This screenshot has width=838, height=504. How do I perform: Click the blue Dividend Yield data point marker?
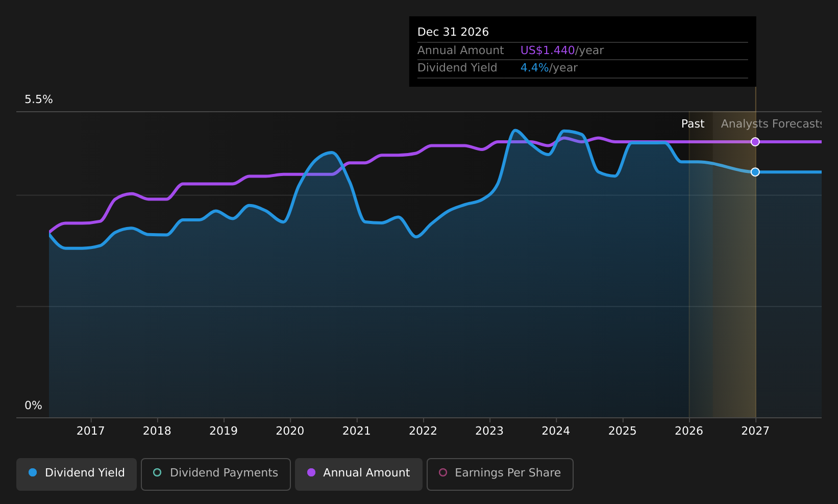(x=755, y=172)
